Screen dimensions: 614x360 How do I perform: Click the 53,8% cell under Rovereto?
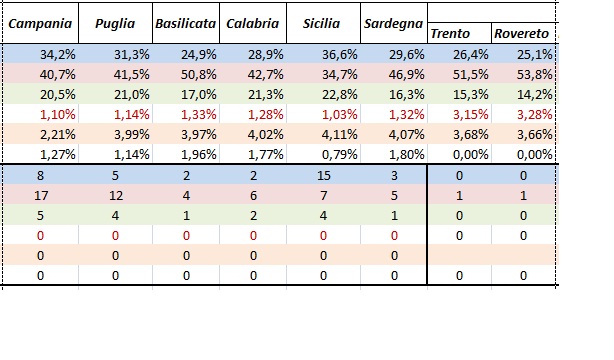(524, 74)
